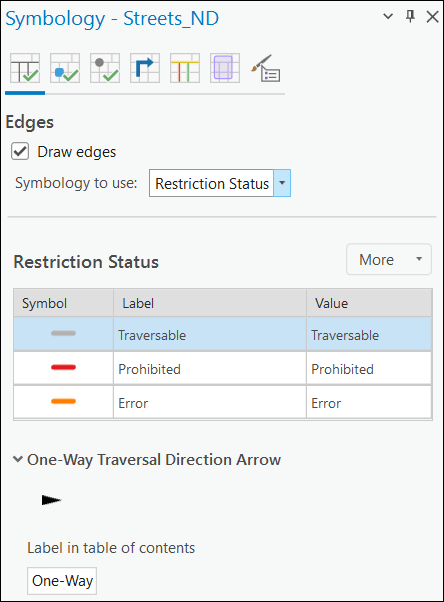Open the purple Build Areas tab icon
Image resolution: width=444 pixels, height=602 pixels.
pyautogui.click(x=225, y=68)
